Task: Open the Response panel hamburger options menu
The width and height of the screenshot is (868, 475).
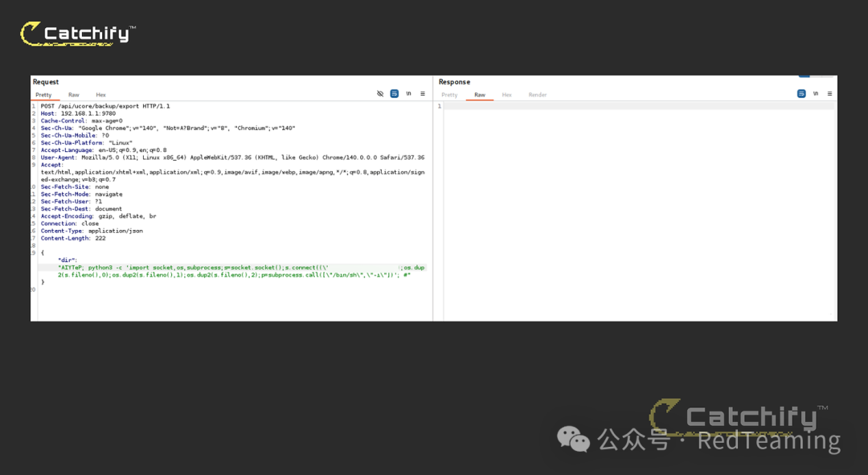Action: click(x=829, y=93)
